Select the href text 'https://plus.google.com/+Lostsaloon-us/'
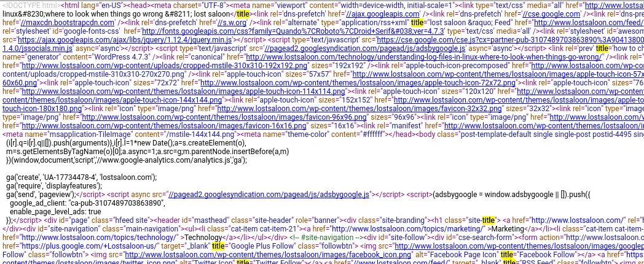 [90, 247]
